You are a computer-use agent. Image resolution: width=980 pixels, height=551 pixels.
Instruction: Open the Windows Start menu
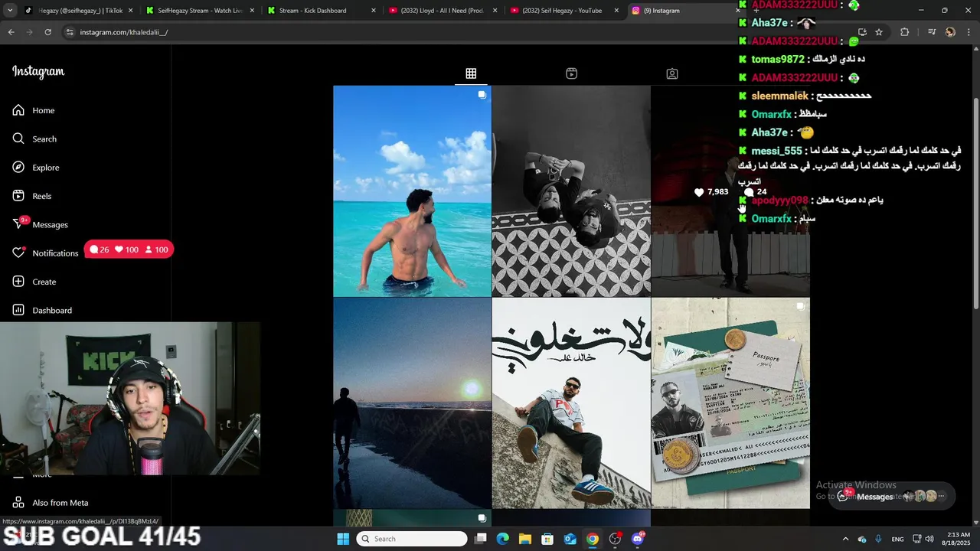(x=343, y=539)
